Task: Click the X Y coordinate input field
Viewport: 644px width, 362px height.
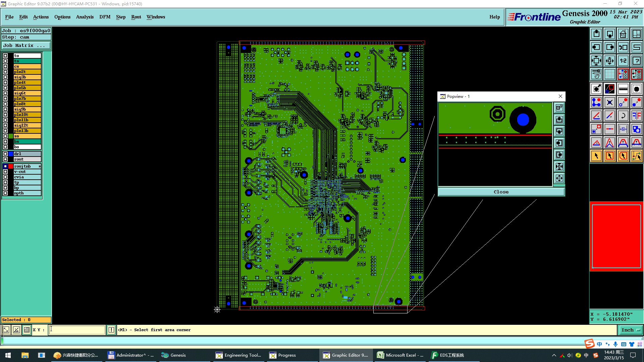Action: [77, 330]
